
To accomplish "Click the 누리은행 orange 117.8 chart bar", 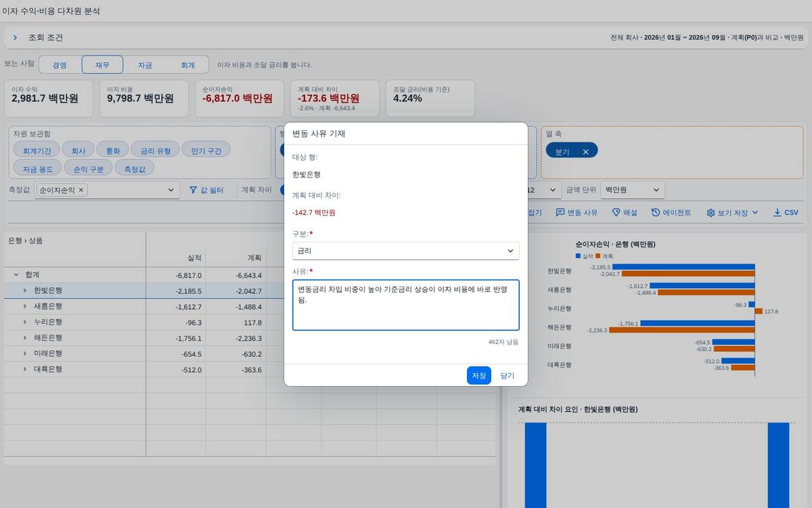I will coord(759,312).
